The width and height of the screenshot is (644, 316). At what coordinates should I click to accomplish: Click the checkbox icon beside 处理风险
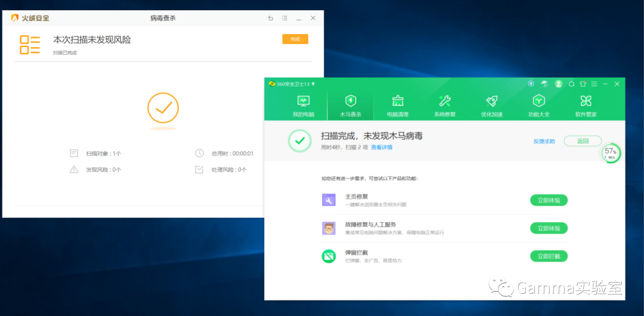click(x=199, y=169)
